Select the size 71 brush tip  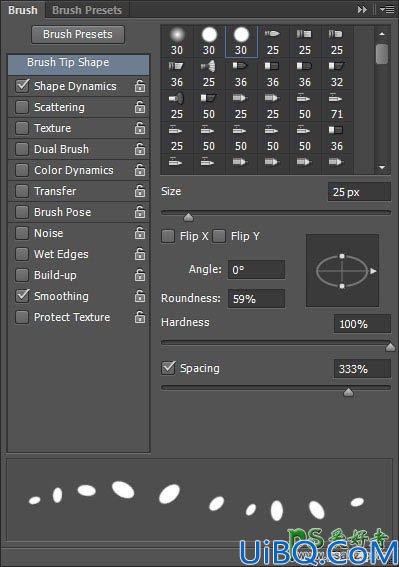click(x=337, y=106)
